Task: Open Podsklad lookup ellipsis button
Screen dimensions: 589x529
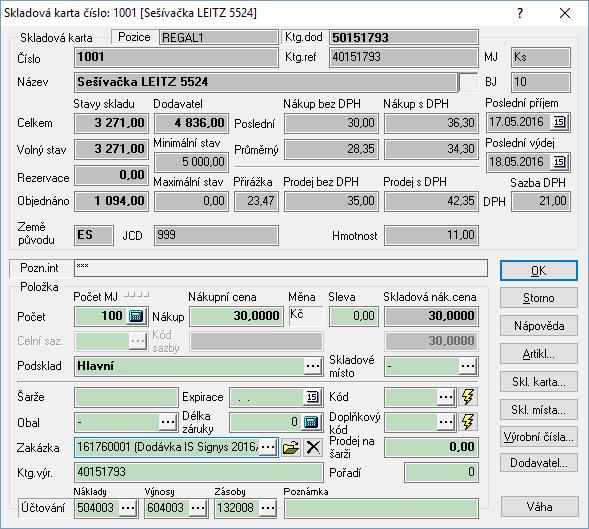Action: pos(313,366)
